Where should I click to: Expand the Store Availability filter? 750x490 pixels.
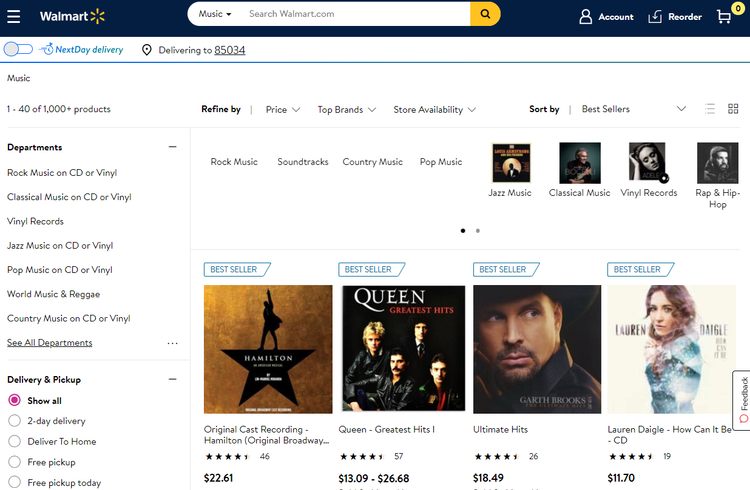pos(434,110)
